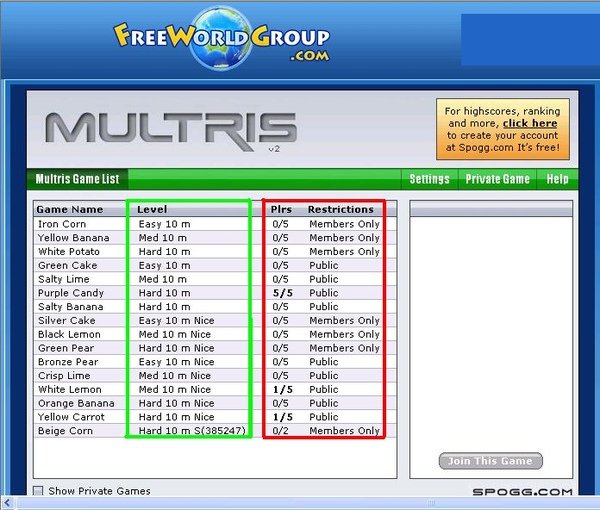Image resolution: width=600 pixels, height=510 pixels.
Task: Click the Multris v2 logo
Action: (171, 132)
